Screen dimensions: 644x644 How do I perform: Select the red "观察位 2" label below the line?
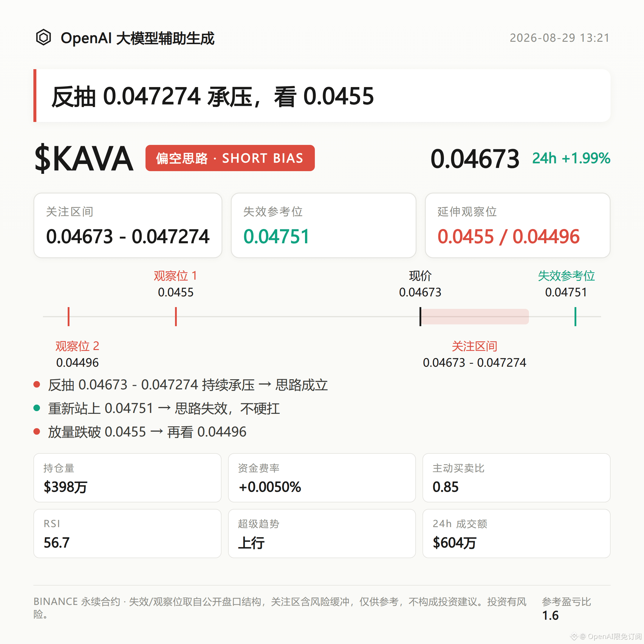click(77, 346)
